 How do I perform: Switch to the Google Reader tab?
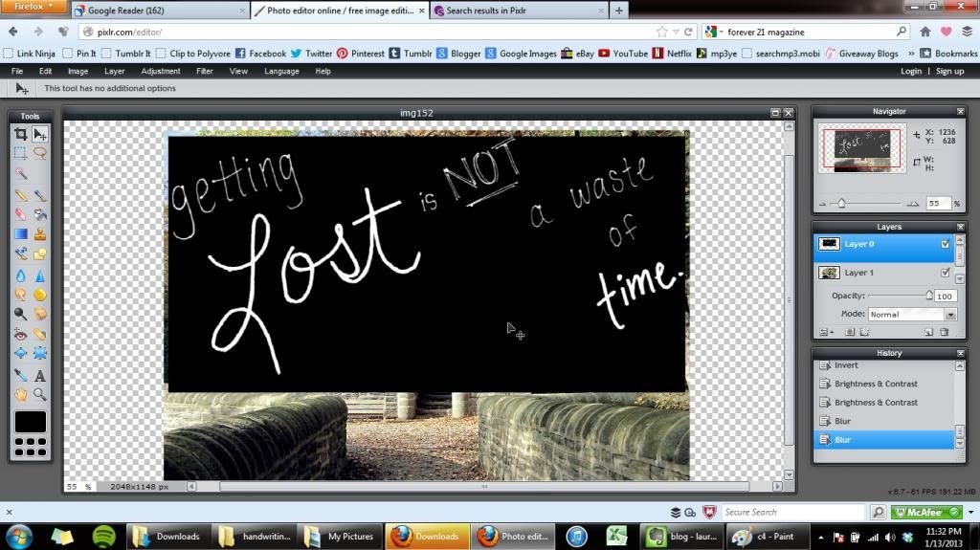coord(160,11)
